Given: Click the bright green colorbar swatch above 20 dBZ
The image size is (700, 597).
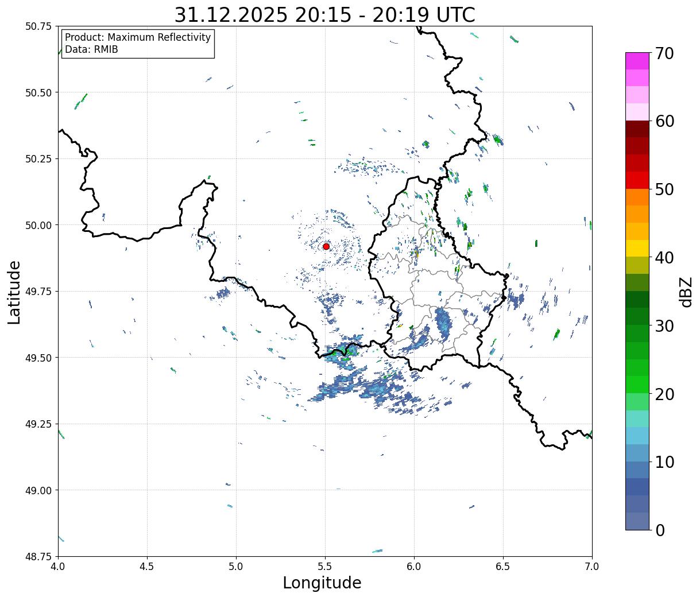Looking at the screenshot, I should tap(637, 385).
